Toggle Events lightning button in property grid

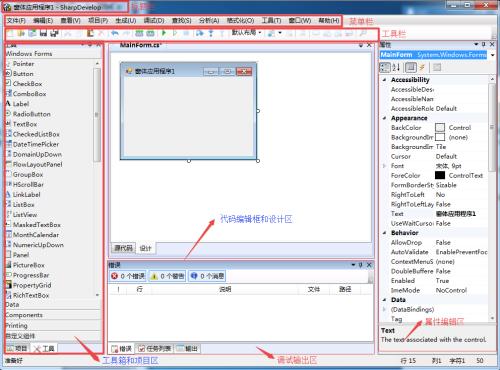(422, 67)
